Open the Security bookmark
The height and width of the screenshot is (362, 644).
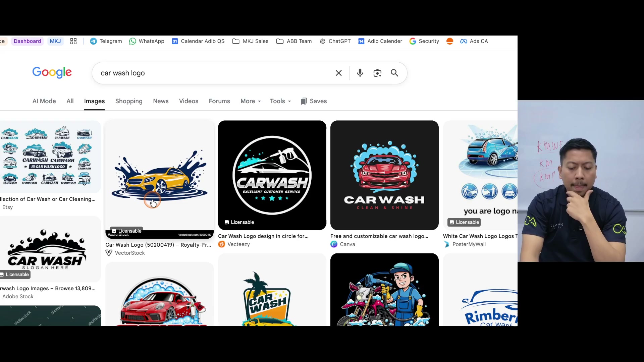click(x=424, y=41)
